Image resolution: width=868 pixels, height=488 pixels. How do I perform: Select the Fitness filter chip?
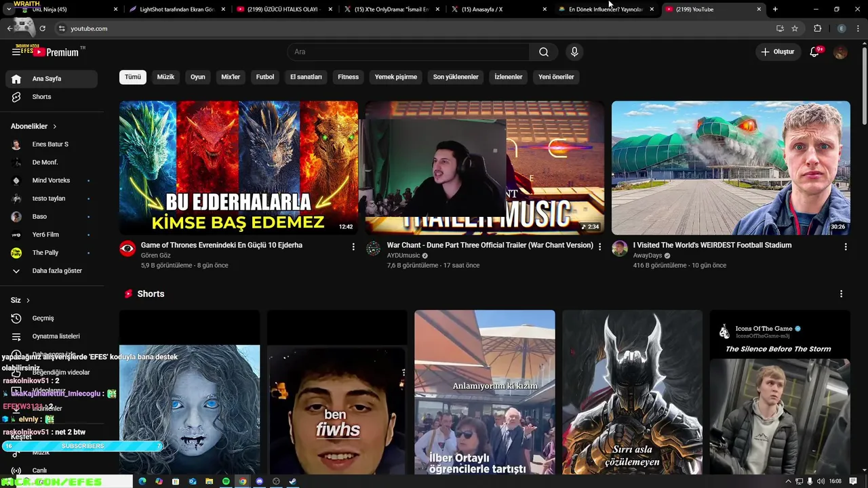coord(349,77)
